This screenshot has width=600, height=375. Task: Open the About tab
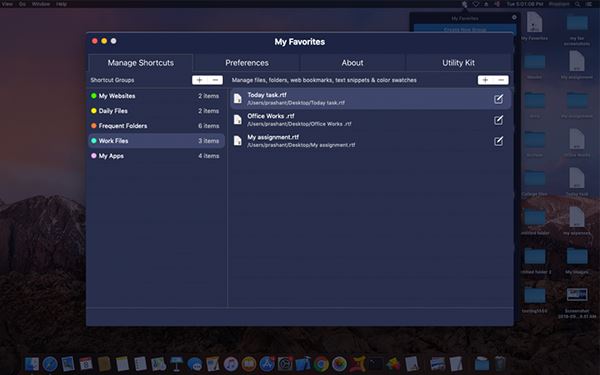(x=352, y=63)
